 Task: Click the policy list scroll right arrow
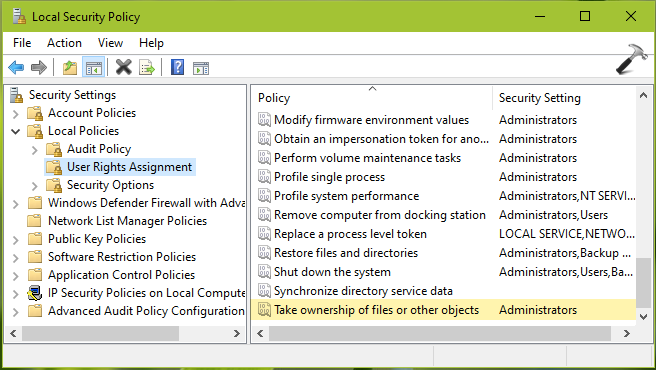click(627, 334)
